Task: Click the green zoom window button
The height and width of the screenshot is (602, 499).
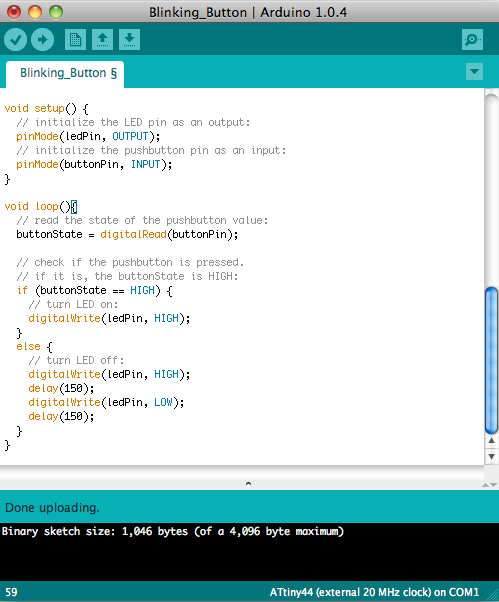Action: click(x=56, y=12)
